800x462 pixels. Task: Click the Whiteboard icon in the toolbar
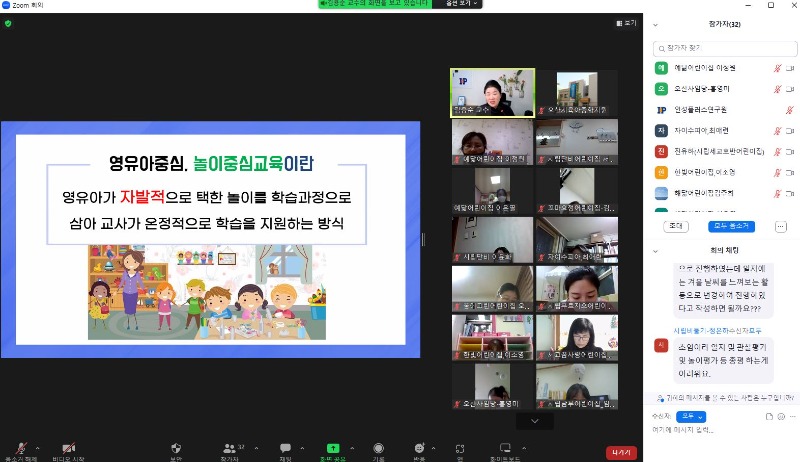[505, 449]
